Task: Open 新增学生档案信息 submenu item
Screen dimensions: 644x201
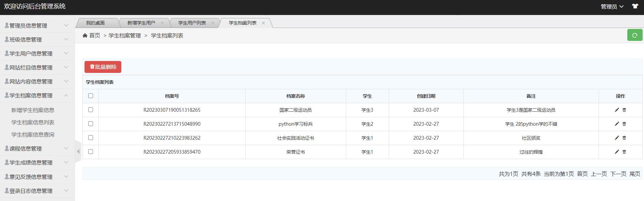Action: (x=33, y=110)
